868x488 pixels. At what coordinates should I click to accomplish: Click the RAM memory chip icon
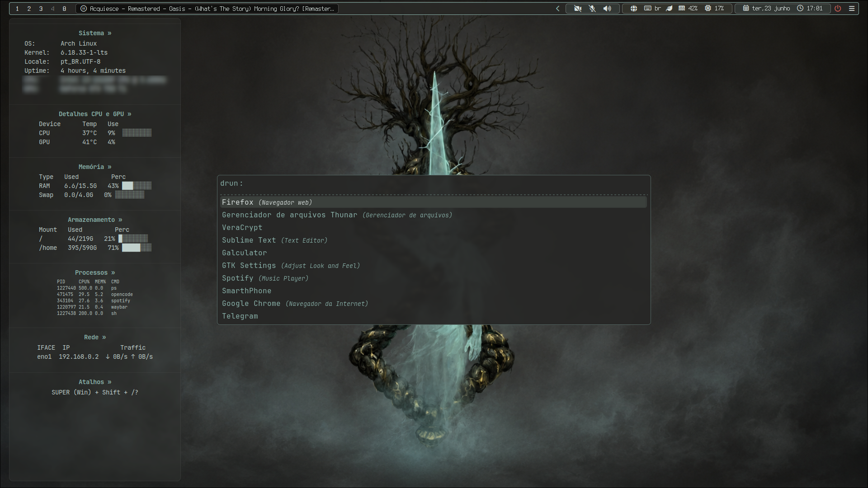(682, 9)
